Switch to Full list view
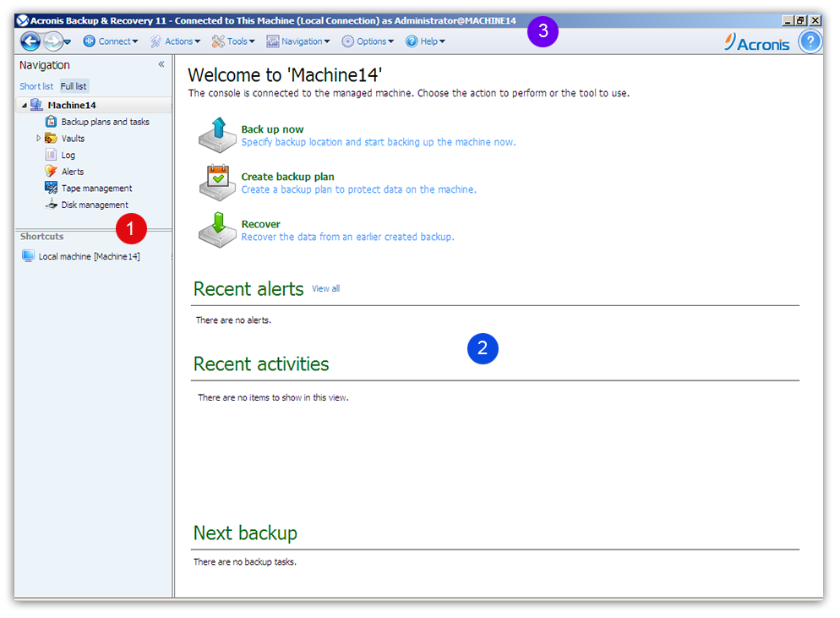This screenshot has width=840, height=618. [x=74, y=86]
